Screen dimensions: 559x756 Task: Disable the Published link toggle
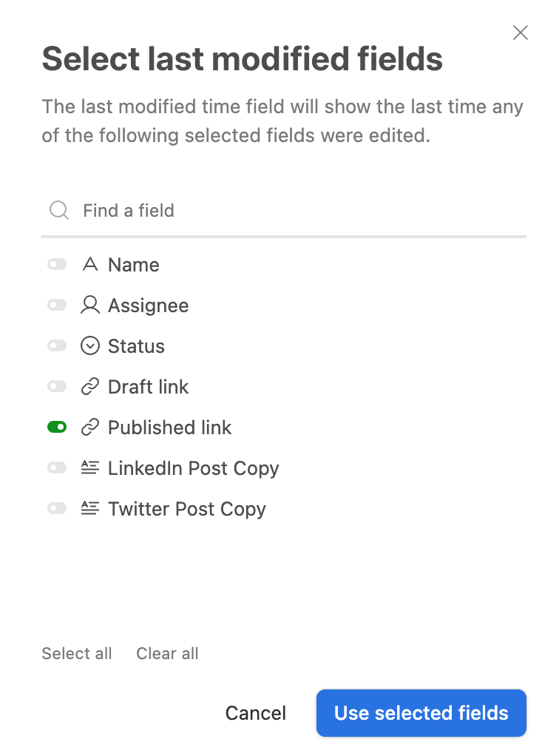tap(57, 427)
